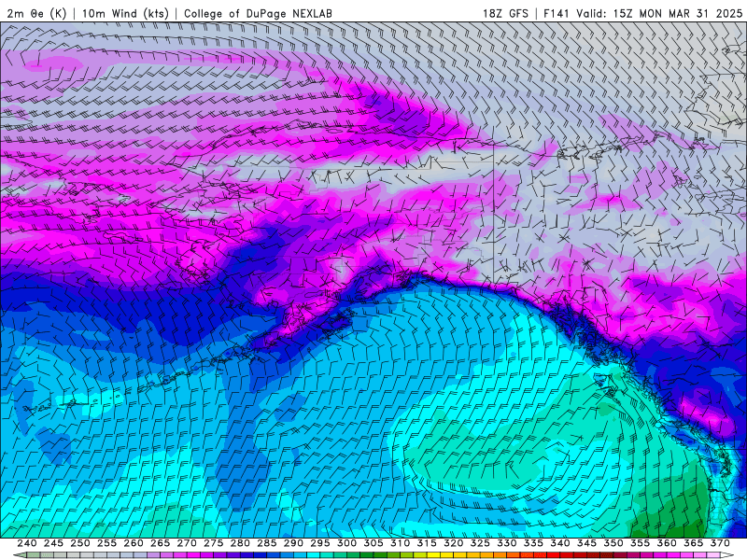Viewport: 747px width, 560px height.
Task: Pick the 270 legend number
Action: pyautogui.click(x=187, y=543)
